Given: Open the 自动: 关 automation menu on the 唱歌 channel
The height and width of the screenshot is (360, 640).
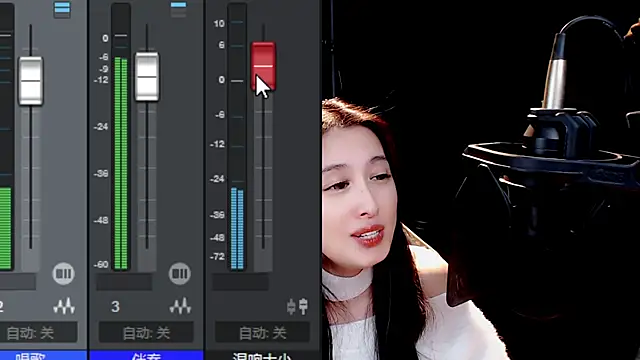Looking at the screenshot, I should tap(37, 333).
